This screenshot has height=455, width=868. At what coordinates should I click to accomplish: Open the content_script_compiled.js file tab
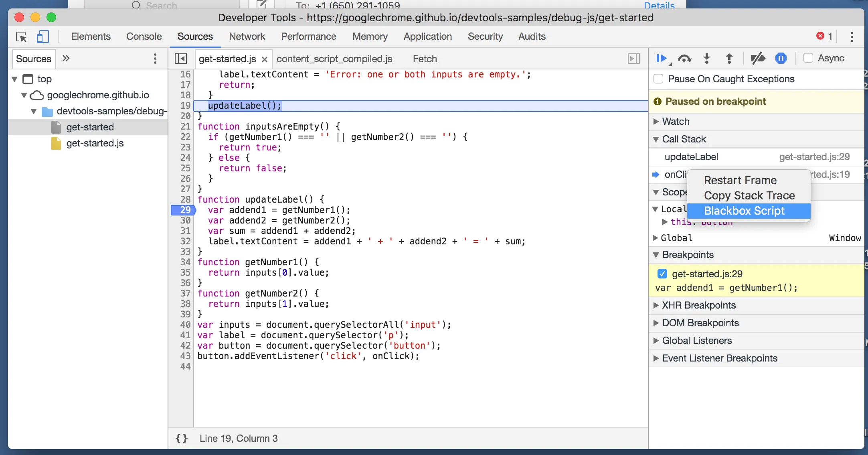point(334,59)
